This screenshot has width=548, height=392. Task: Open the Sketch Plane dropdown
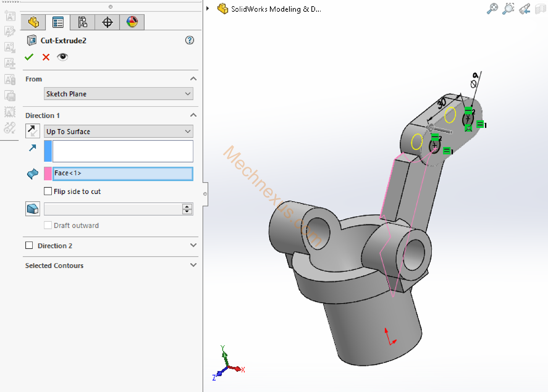pos(118,94)
